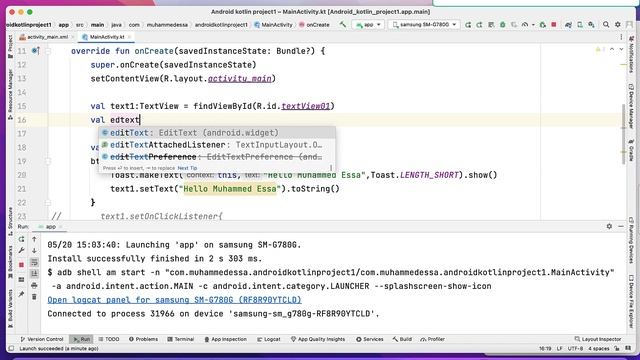Viewport: 640px width, 360px height.
Task: Open the completion popup options kebab
Action: 331,168
